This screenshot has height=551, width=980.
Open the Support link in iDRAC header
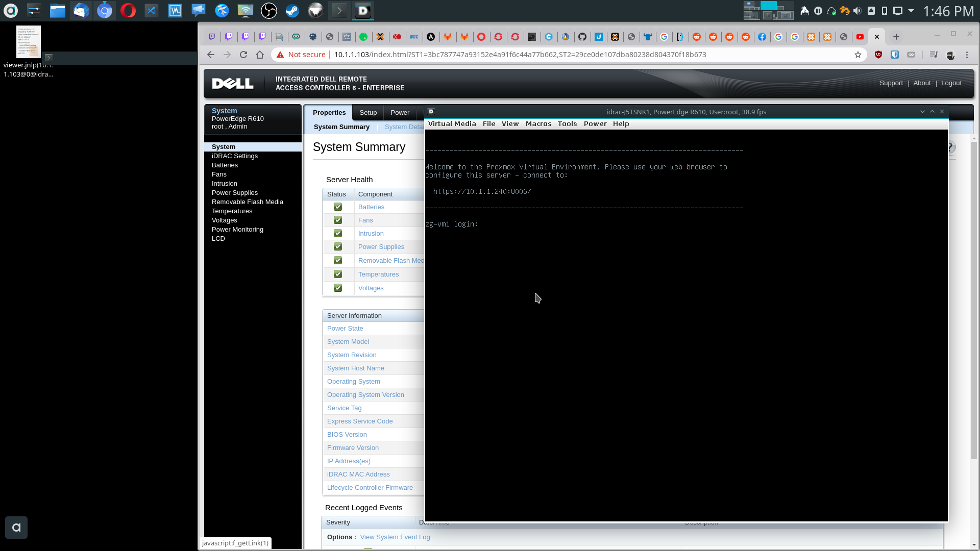point(891,83)
